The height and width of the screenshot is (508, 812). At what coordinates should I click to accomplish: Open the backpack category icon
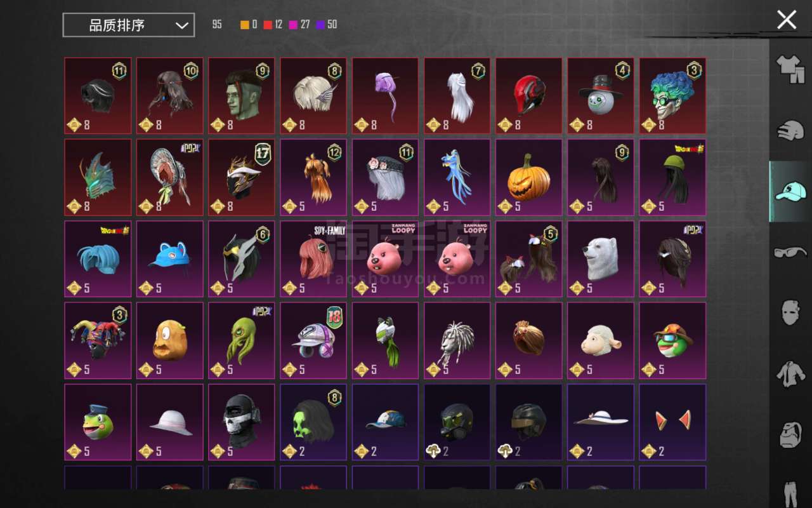[790, 435]
